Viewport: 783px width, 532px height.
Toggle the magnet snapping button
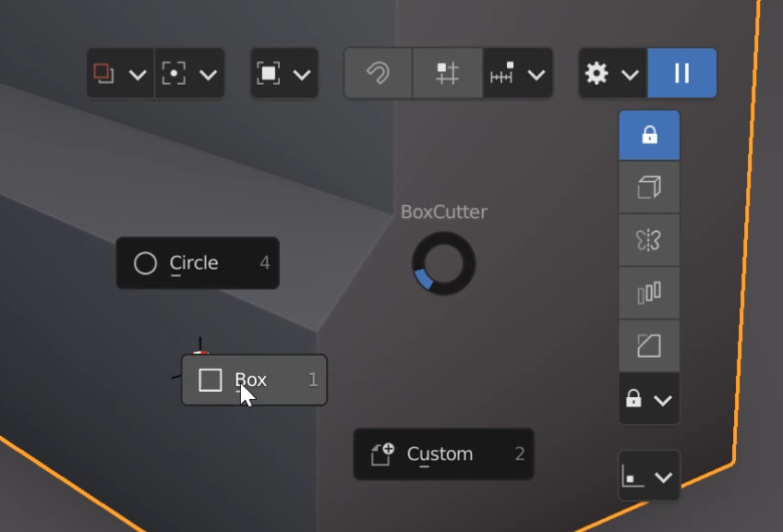pyautogui.click(x=378, y=73)
